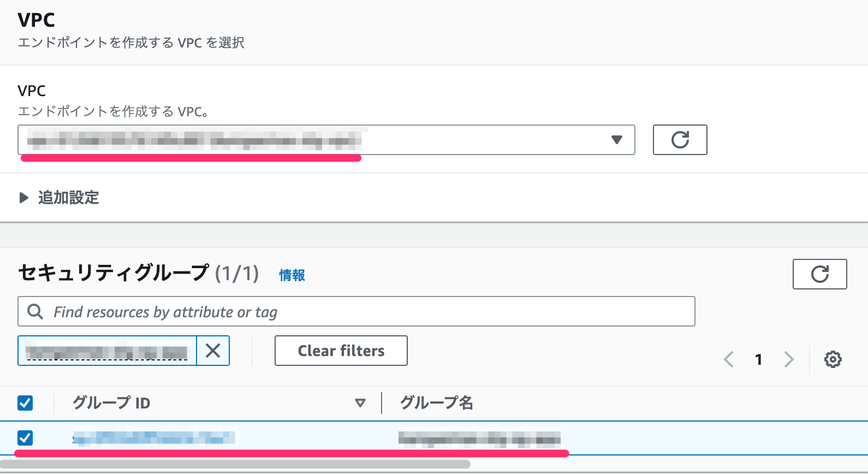The width and height of the screenshot is (868, 474).
Task: Collapse the グループ ID sort arrow menu
Action: click(x=360, y=403)
